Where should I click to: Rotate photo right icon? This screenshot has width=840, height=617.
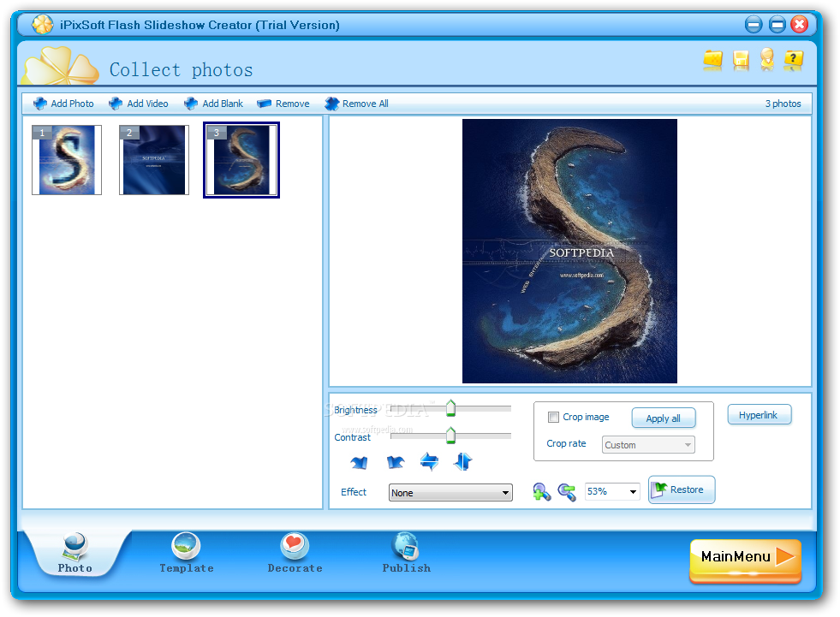tap(396, 461)
